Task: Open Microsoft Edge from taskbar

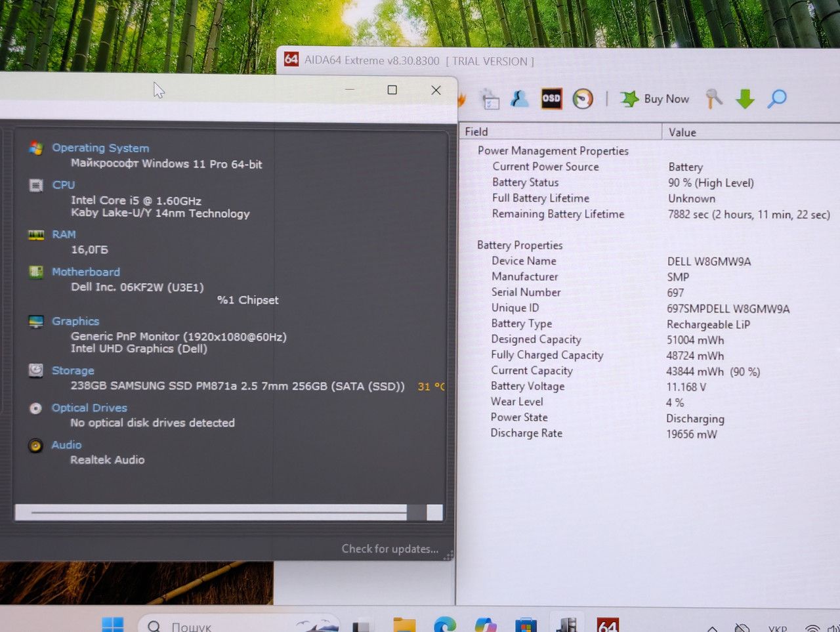Action: [444, 625]
